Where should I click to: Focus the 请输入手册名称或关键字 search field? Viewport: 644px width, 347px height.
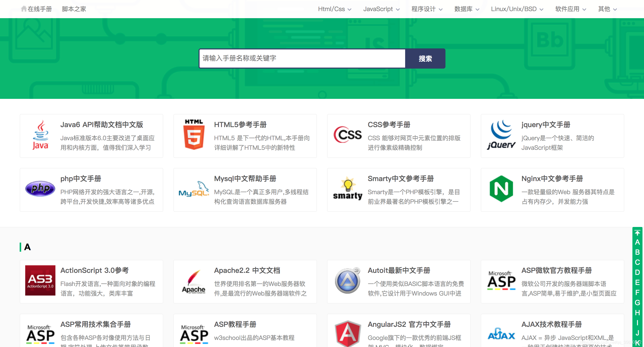pyautogui.click(x=302, y=59)
